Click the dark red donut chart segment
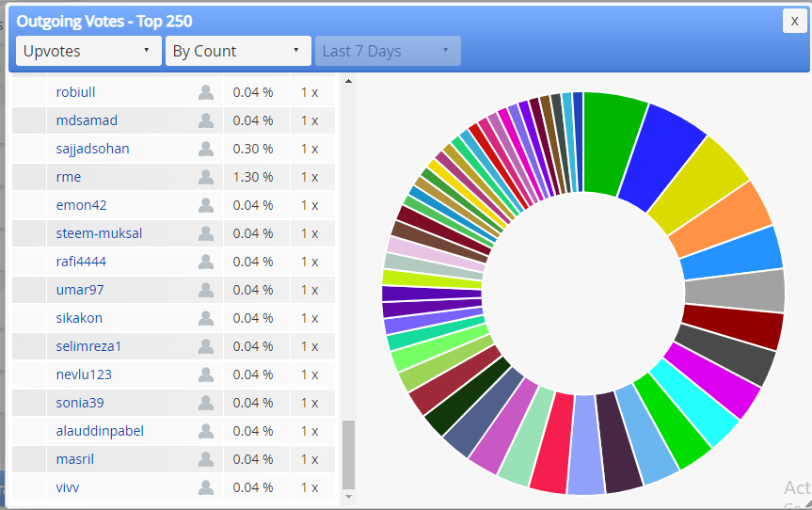Screen dimensions: 812x510 coord(732,327)
